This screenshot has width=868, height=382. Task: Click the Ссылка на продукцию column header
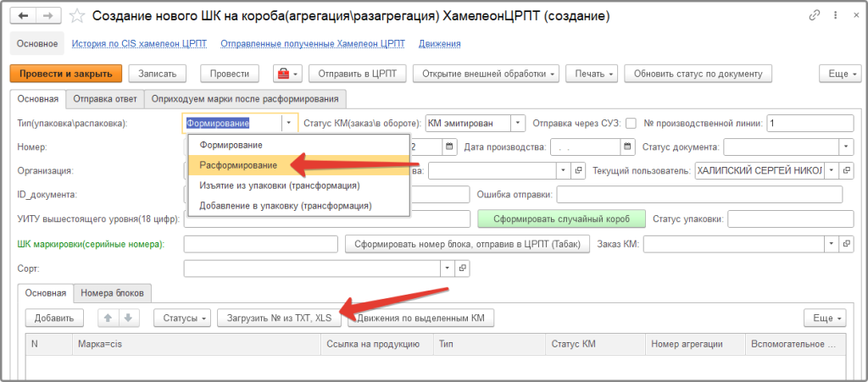coord(377,344)
